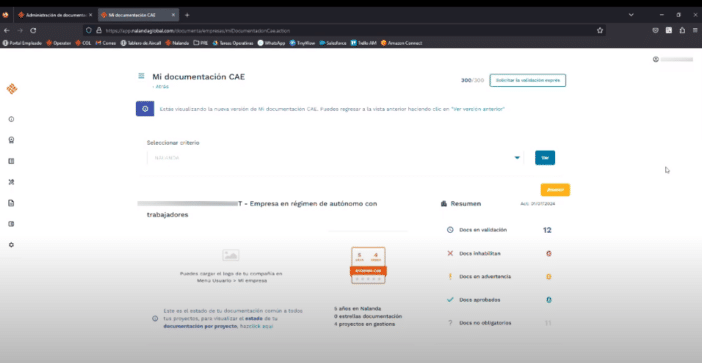Bookmark this page with the star icon
This screenshot has width=702, height=363.
pos(600,30)
